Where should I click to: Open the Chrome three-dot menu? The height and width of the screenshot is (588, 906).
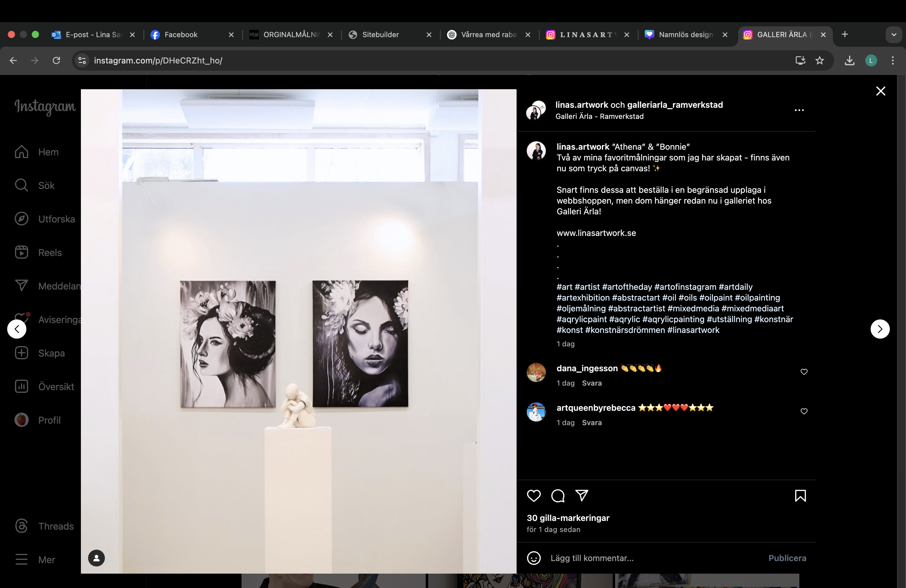click(x=892, y=60)
